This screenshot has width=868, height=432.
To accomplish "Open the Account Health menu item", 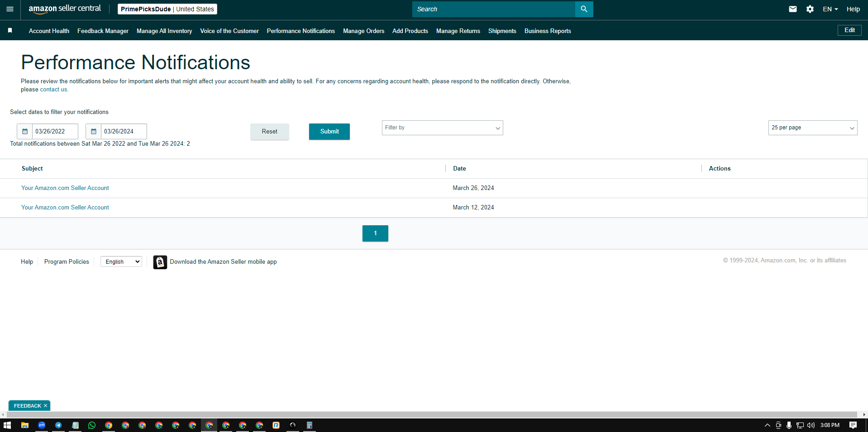I will click(x=49, y=31).
